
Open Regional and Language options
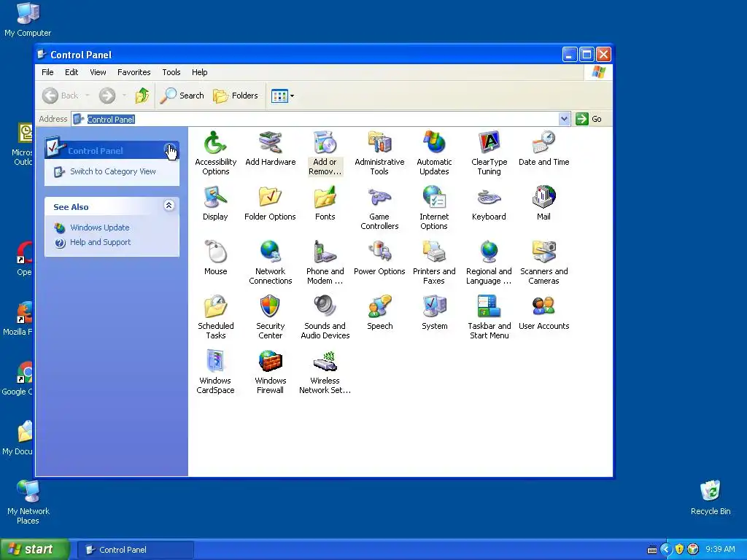coord(489,262)
